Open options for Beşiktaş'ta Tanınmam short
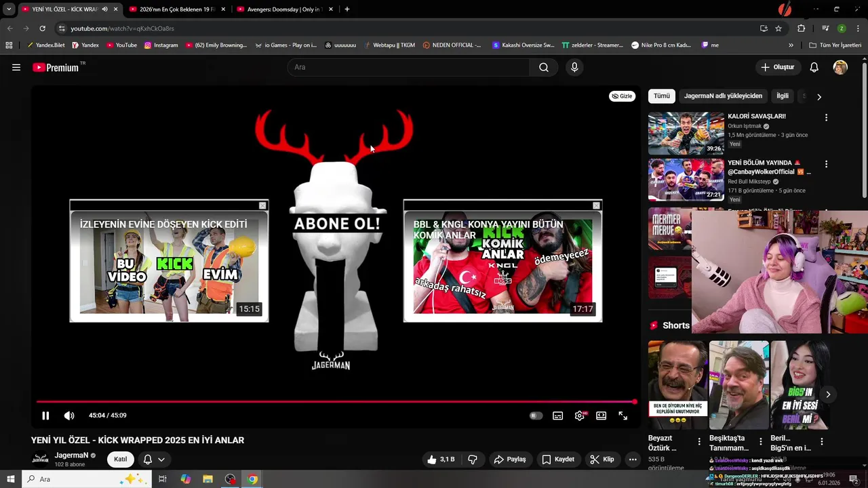 (x=760, y=441)
